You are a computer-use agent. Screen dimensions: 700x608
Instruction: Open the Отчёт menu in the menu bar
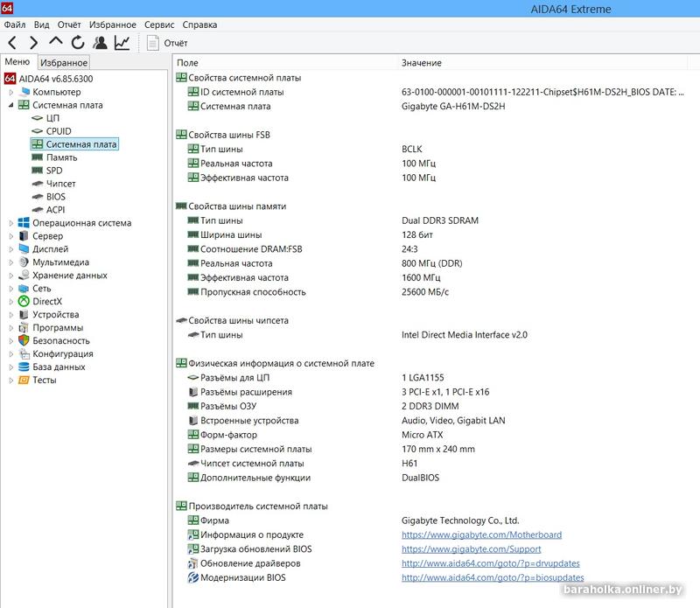pos(69,24)
